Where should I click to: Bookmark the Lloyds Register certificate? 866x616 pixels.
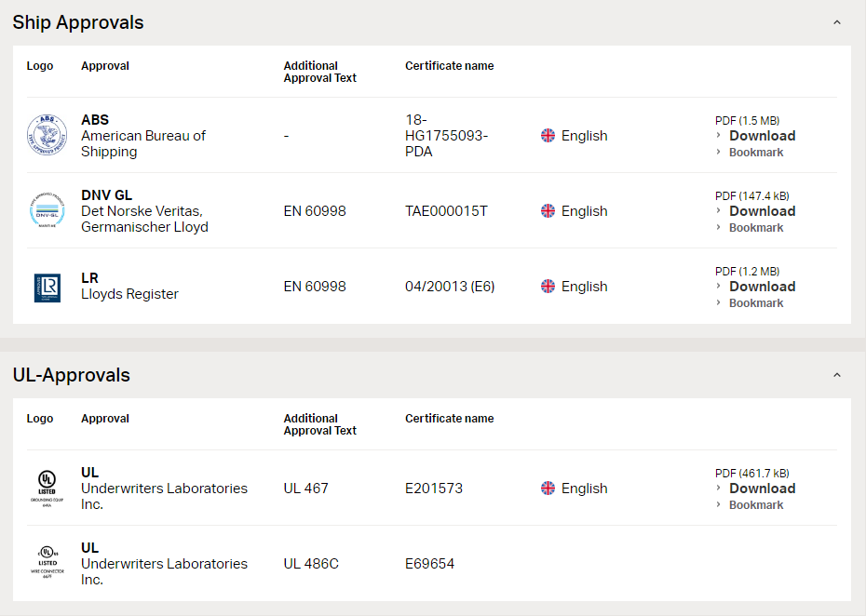pos(755,303)
